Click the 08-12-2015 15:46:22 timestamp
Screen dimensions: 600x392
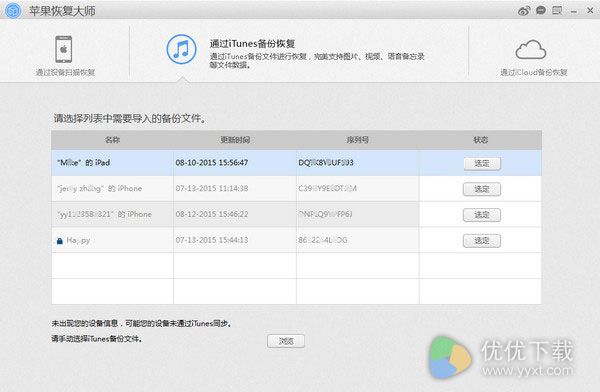pyautogui.click(x=212, y=214)
